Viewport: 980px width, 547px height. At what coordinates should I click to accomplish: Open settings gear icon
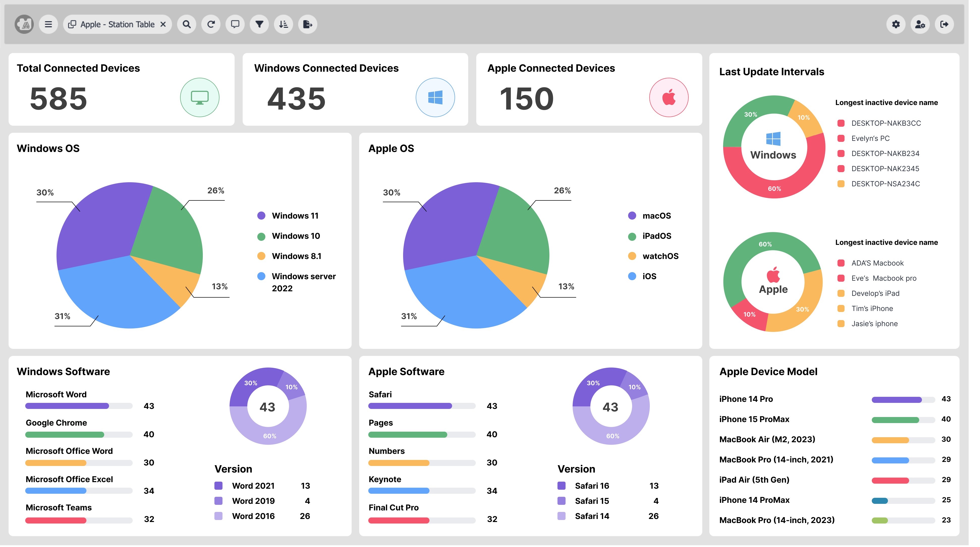click(896, 24)
